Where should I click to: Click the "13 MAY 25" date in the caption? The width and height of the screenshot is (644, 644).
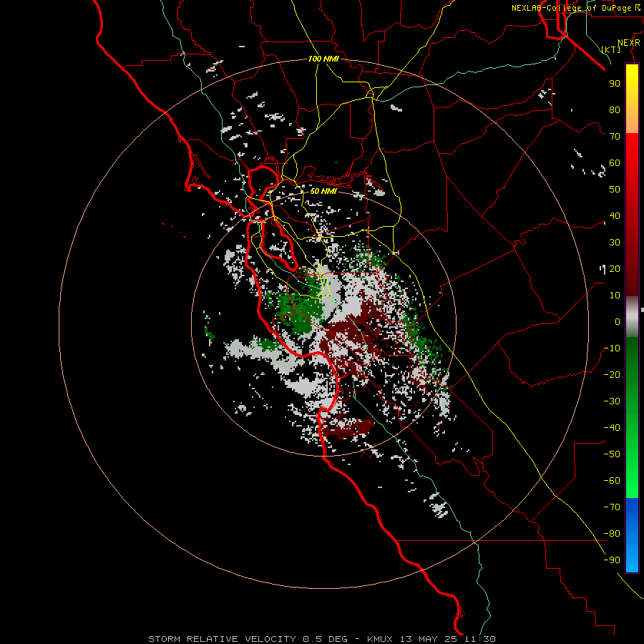pos(429,639)
